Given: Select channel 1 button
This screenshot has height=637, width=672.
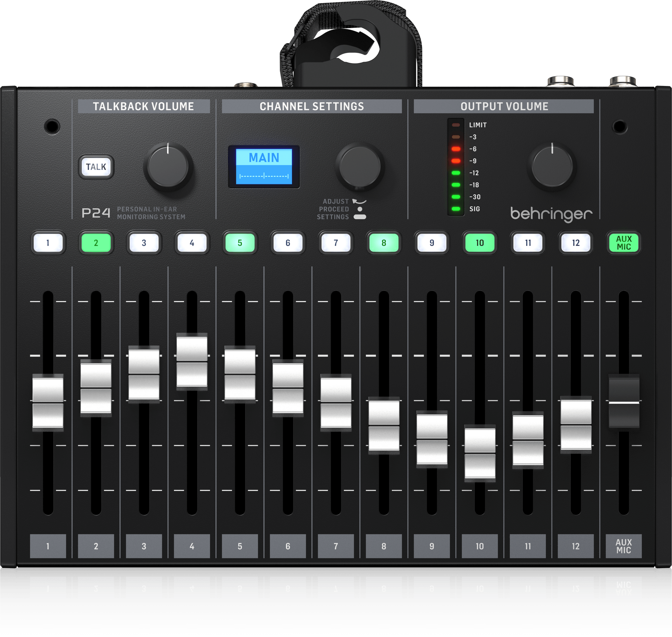Looking at the screenshot, I should (48, 242).
